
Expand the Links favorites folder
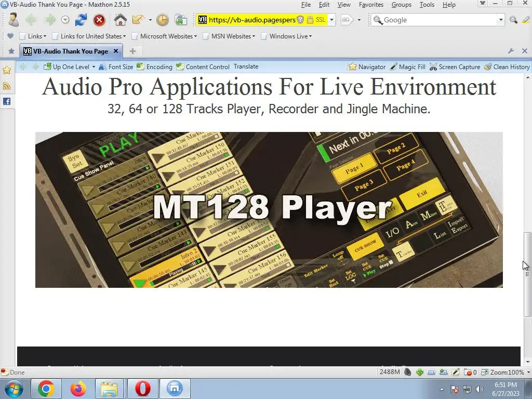pos(33,36)
